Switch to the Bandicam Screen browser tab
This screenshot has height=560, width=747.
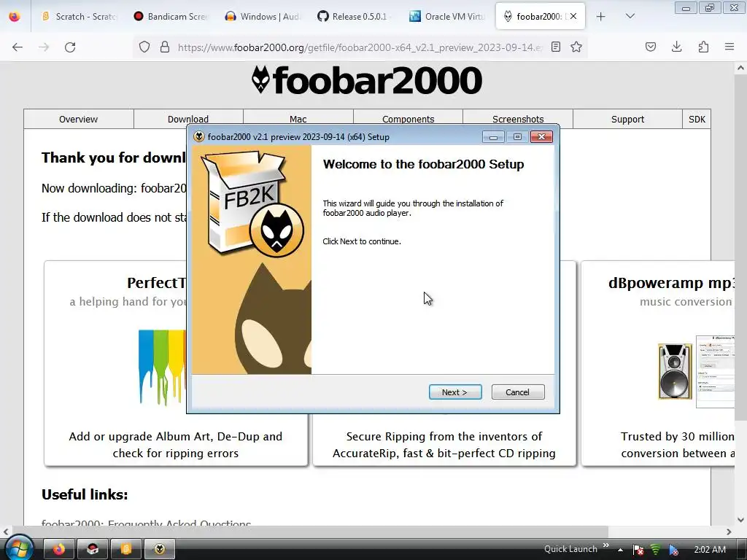(170, 16)
